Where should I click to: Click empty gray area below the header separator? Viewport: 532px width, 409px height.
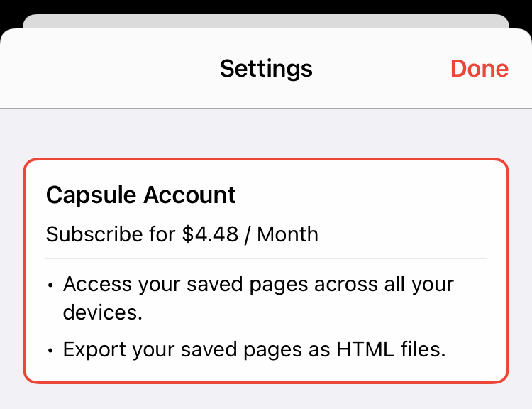pyautogui.click(x=266, y=133)
